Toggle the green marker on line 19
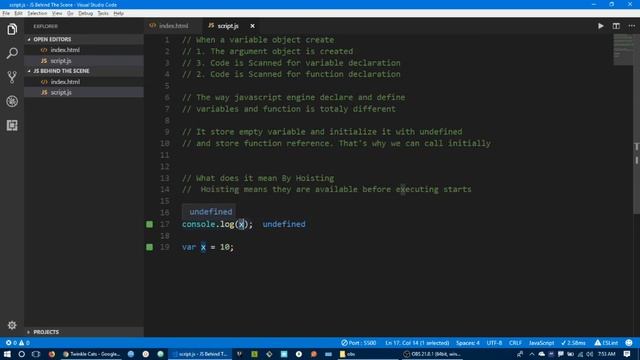Screen dimensions: 640x360 point(149,247)
